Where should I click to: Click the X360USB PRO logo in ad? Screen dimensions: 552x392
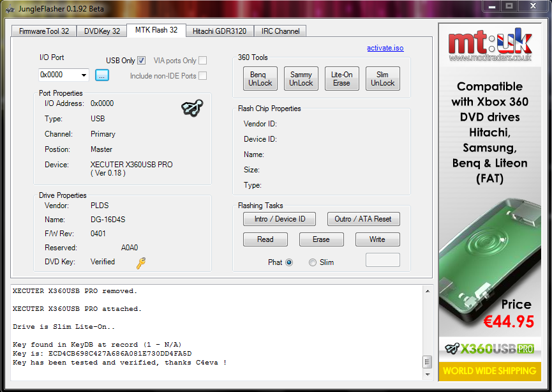point(489,349)
